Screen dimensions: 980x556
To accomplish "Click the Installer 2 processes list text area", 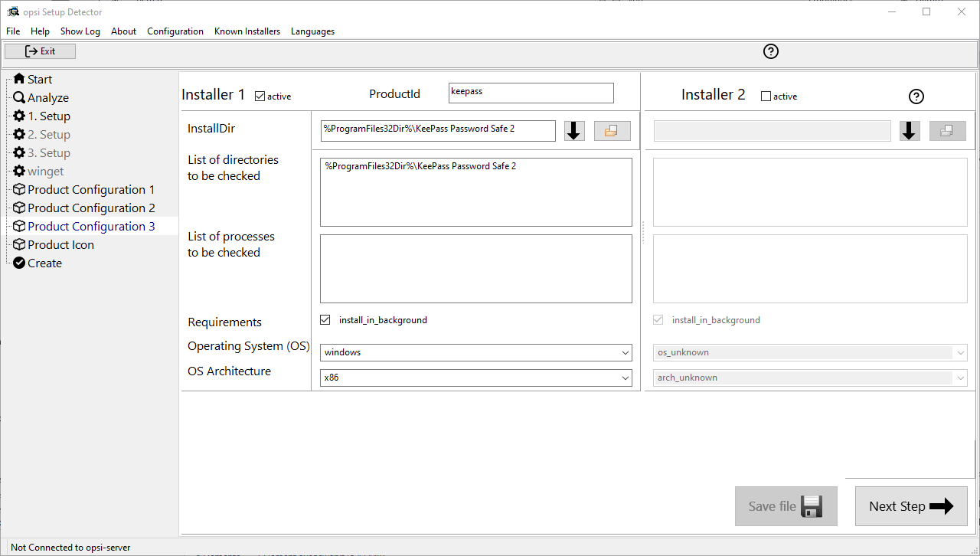I will (x=810, y=269).
